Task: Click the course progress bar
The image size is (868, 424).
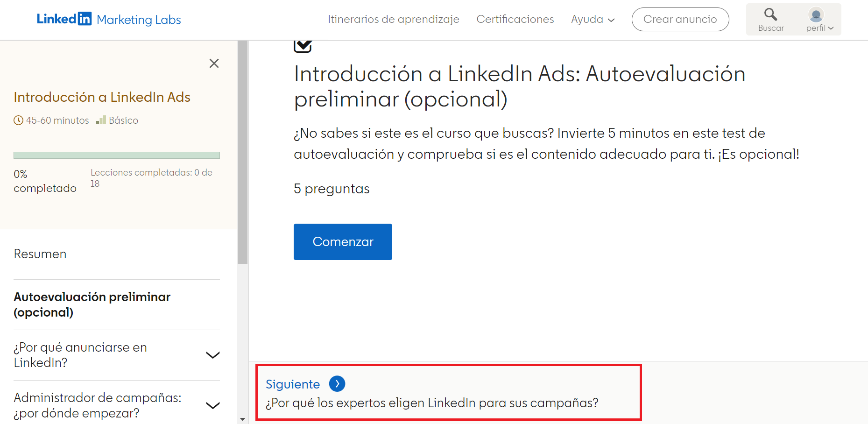Action: coord(117,155)
